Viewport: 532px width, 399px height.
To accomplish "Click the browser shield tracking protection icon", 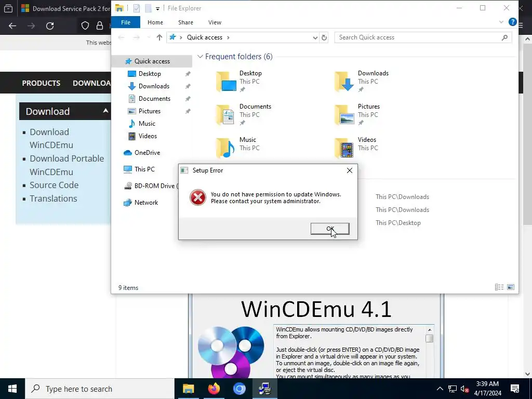I will 85,25.
